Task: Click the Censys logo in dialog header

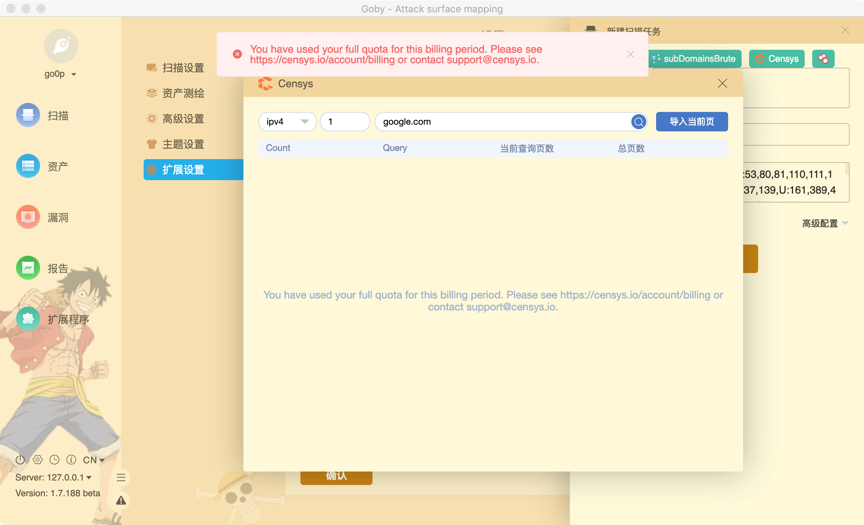Action: (265, 83)
